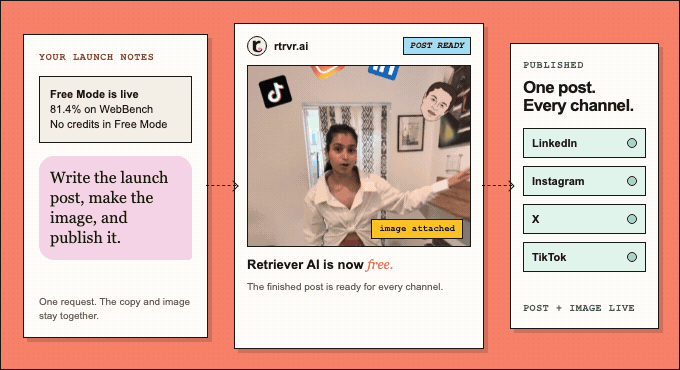Click the PUBLISHED label
This screenshot has width=680, height=370.
[553, 65]
